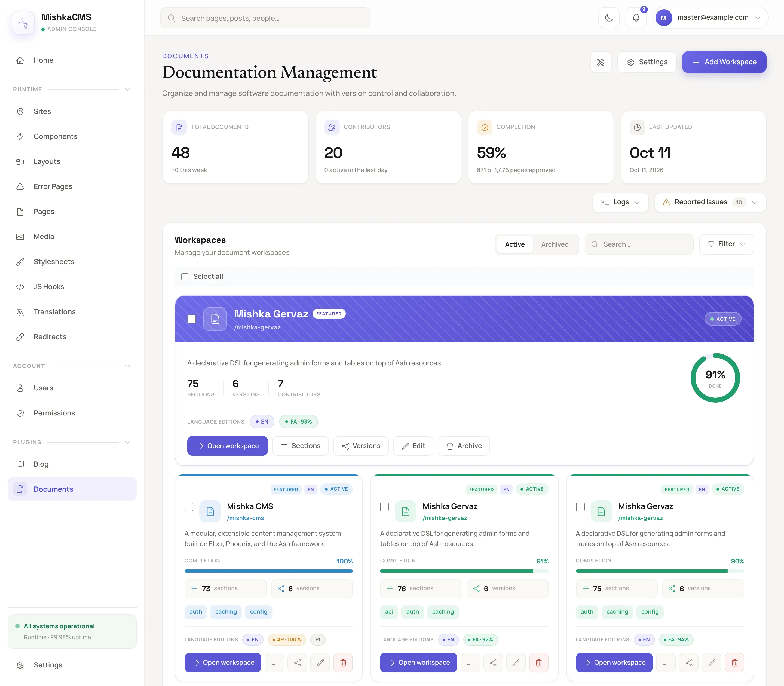Click trash icon on 90% Mishka Gervaz card

click(734, 663)
